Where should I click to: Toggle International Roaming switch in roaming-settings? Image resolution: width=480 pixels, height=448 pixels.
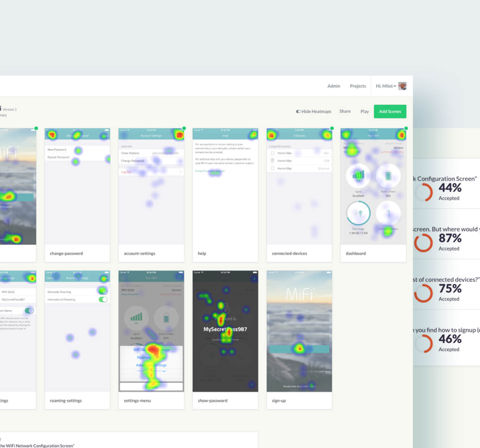[x=103, y=300]
